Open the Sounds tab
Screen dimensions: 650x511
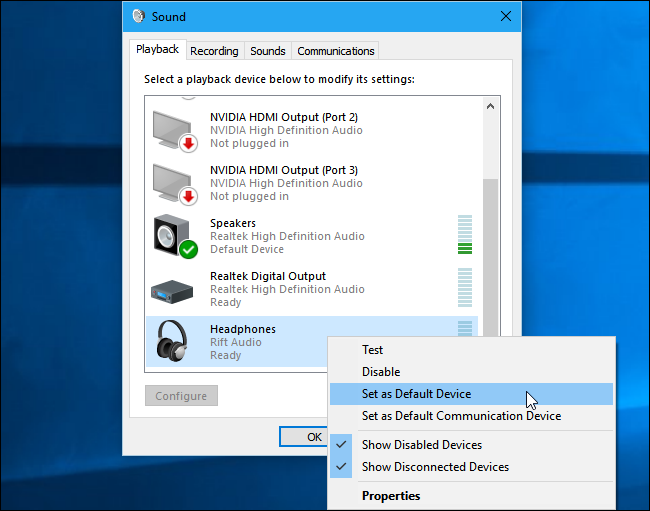[x=267, y=51]
